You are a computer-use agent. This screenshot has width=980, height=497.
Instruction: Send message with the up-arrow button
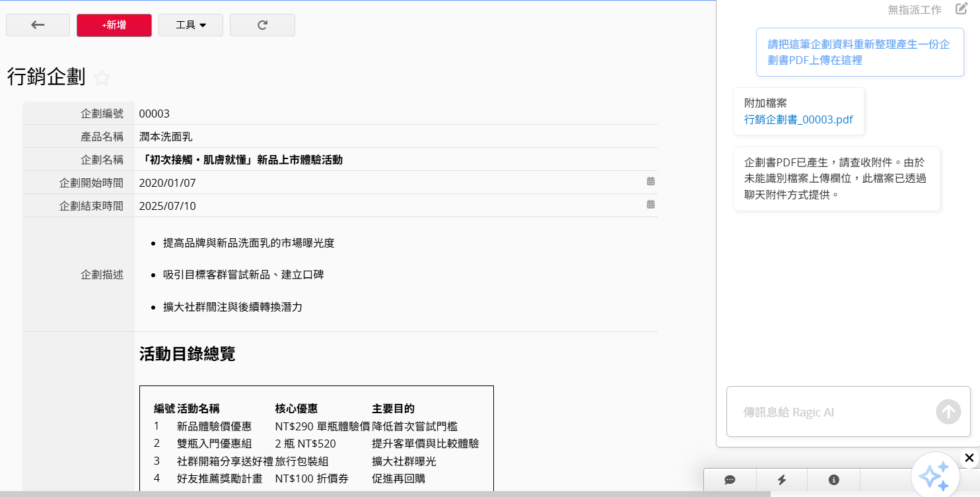(x=948, y=412)
